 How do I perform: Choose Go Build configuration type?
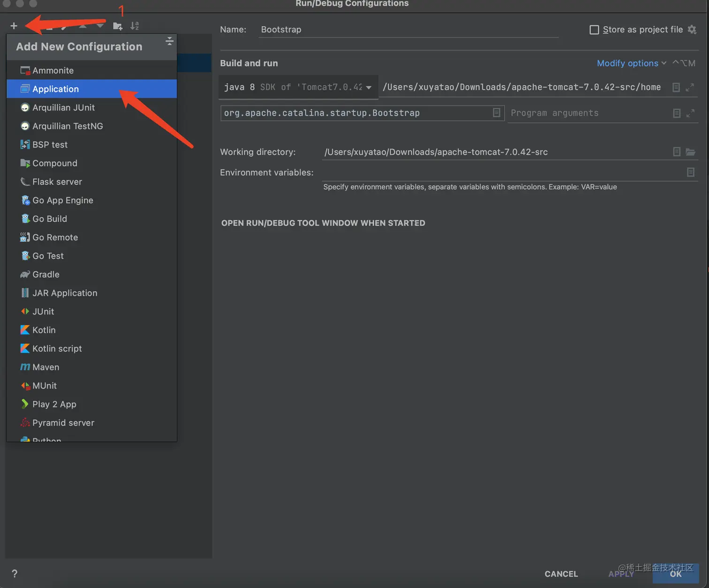[92, 219]
